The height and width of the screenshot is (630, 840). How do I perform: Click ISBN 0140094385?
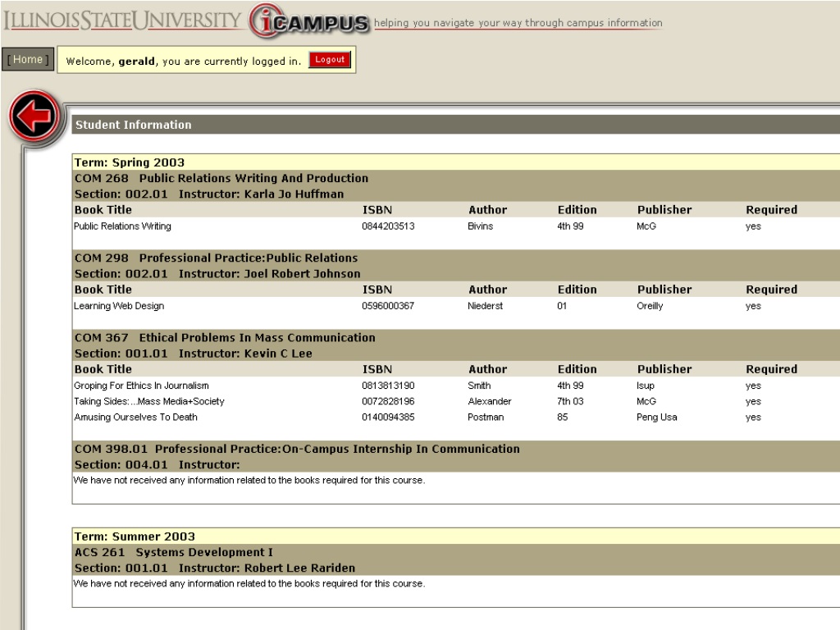click(388, 418)
